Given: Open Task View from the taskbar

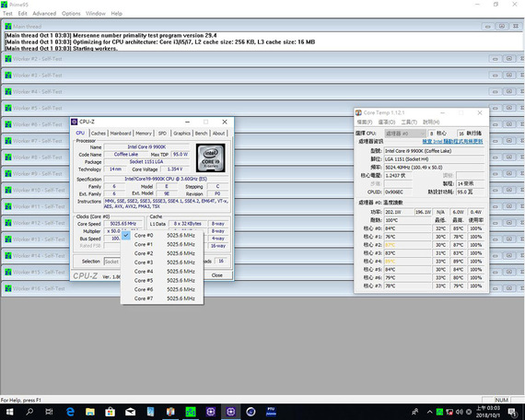Looking at the screenshot, I should (x=49, y=412).
